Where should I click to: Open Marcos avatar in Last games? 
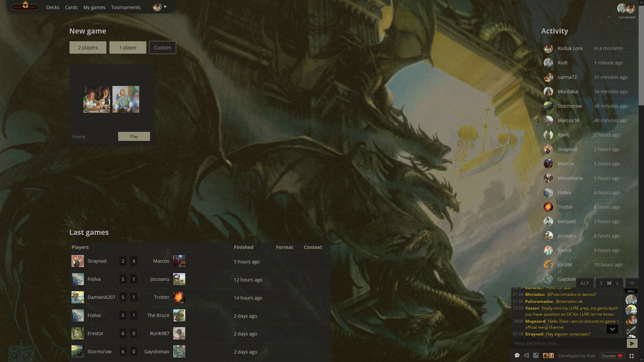(179, 261)
